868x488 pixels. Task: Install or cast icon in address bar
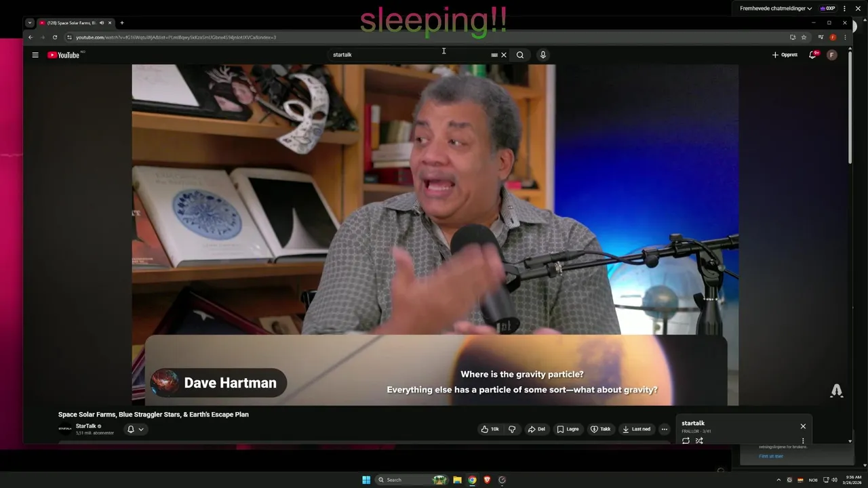coord(792,37)
